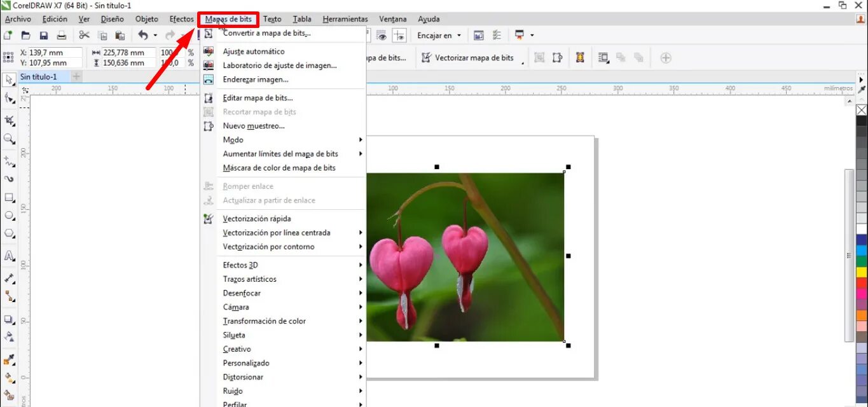
Task: Save the document with the floppy icon
Action: point(44,36)
